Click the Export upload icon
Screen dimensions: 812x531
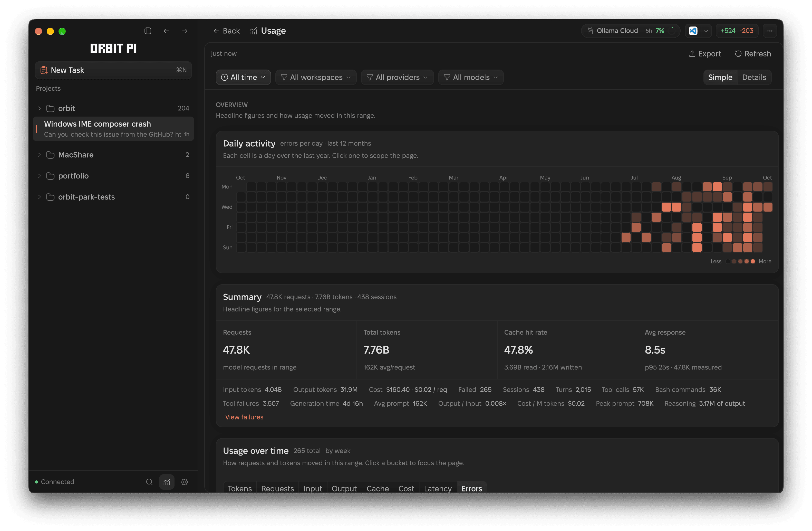tap(692, 54)
